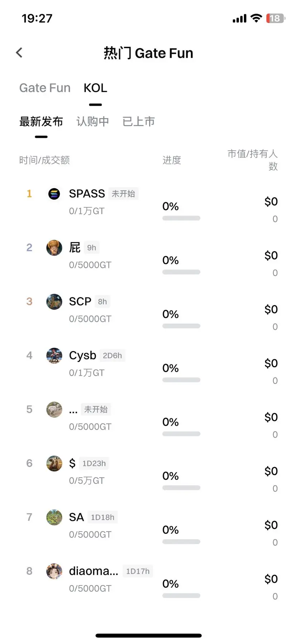The height and width of the screenshot is (644, 297).
Task: Tap the SPASS token logo icon
Action: (x=54, y=194)
